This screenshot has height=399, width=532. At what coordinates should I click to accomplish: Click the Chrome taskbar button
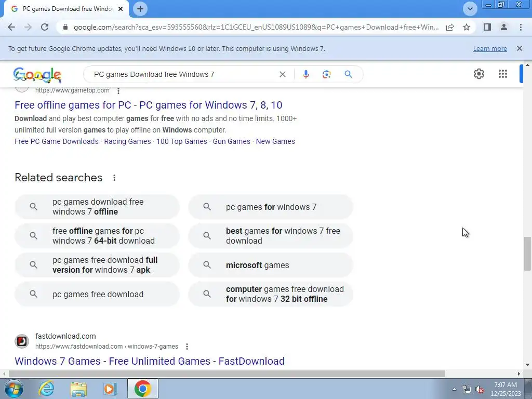click(142, 389)
